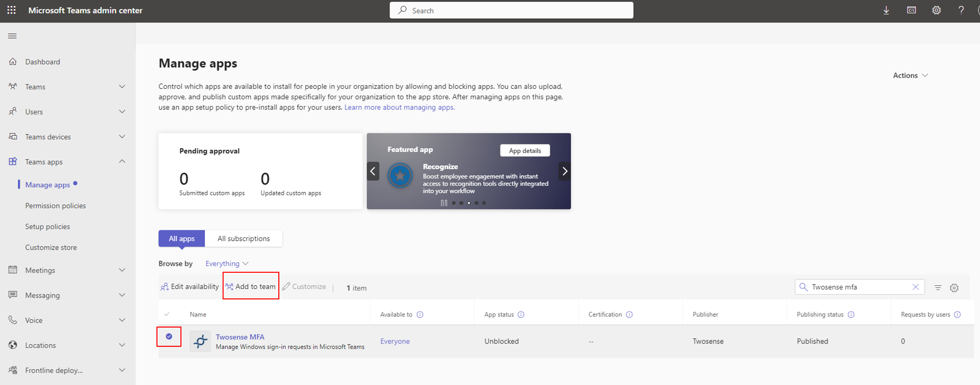Screen dimensions: 980x385
Task: Click the download icon in top bar
Action: (886, 10)
